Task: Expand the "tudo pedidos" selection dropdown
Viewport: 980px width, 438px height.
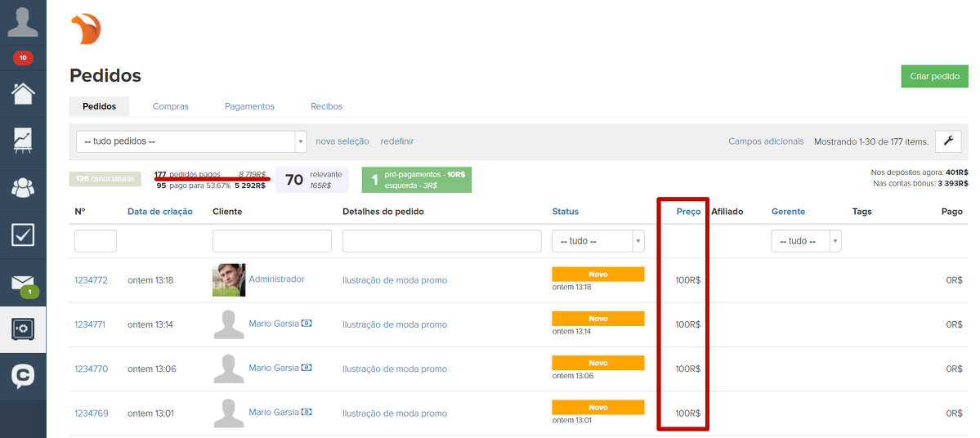Action: (x=191, y=141)
